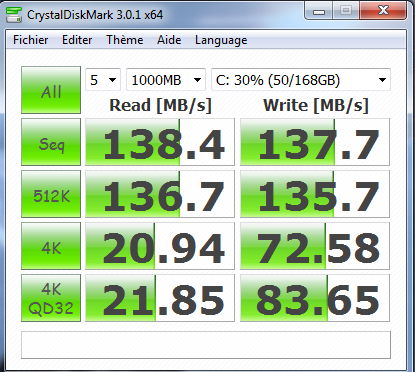Viewport: 415px width, 372px height.
Task: Start the 512K benchmark test
Action: coord(51,194)
